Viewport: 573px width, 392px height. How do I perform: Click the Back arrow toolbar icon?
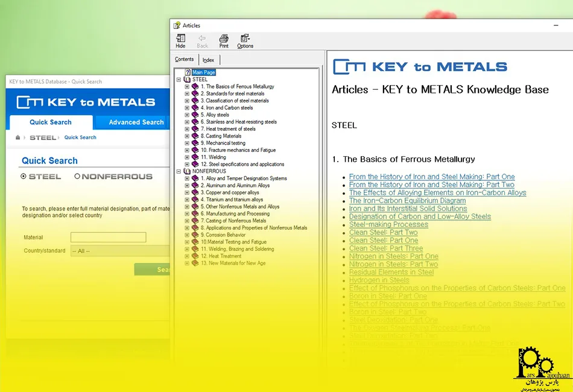202,39
